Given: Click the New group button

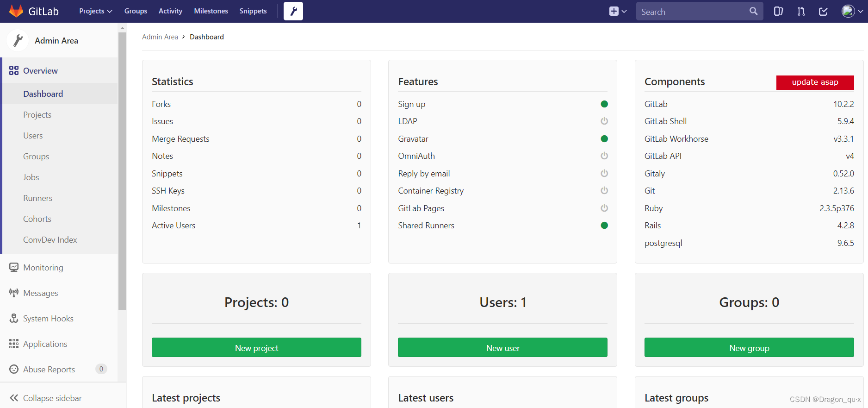Looking at the screenshot, I should pyautogui.click(x=749, y=347).
